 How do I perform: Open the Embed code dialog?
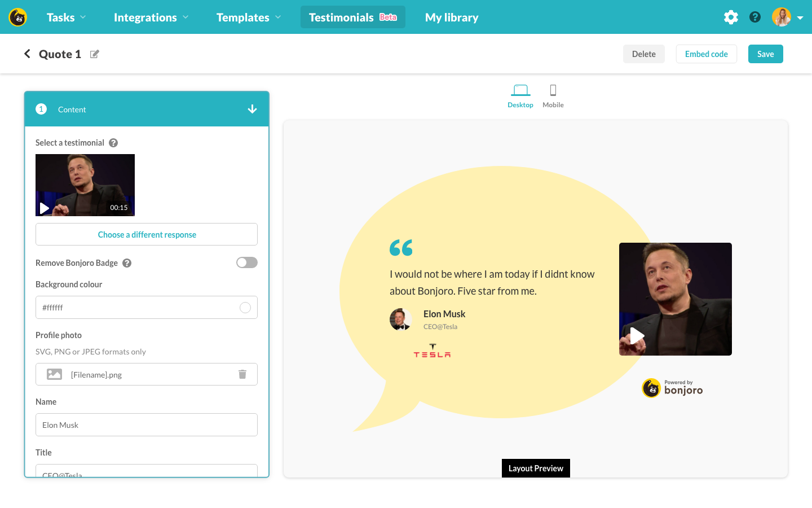(706, 54)
